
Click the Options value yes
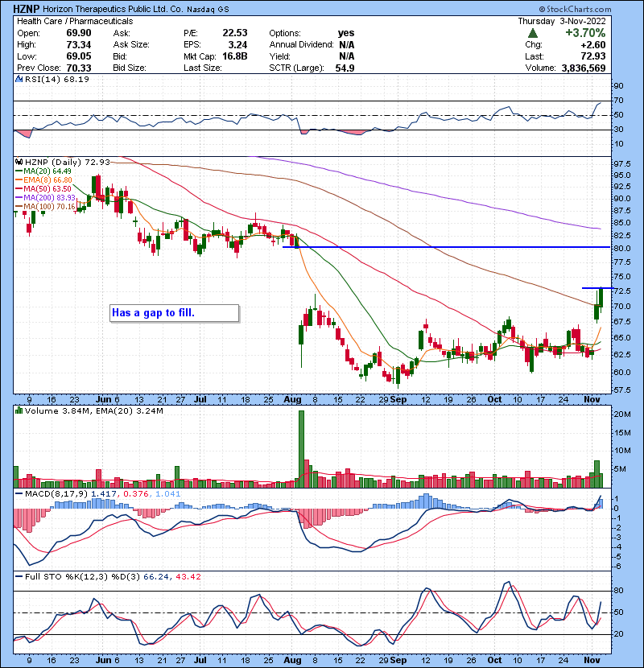(x=346, y=33)
